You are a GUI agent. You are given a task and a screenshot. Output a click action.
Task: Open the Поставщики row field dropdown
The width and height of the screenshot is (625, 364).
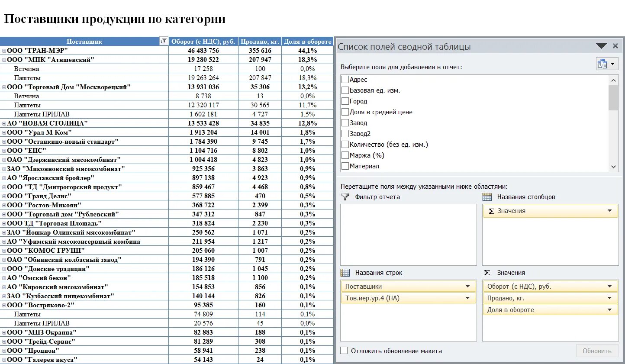click(467, 287)
